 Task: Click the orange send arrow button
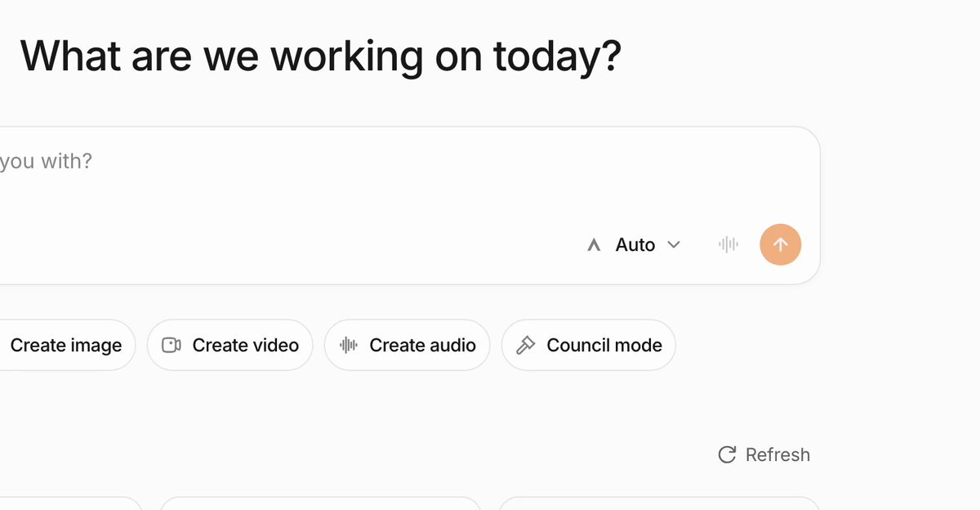pyautogui.click(x=780, y=244)
